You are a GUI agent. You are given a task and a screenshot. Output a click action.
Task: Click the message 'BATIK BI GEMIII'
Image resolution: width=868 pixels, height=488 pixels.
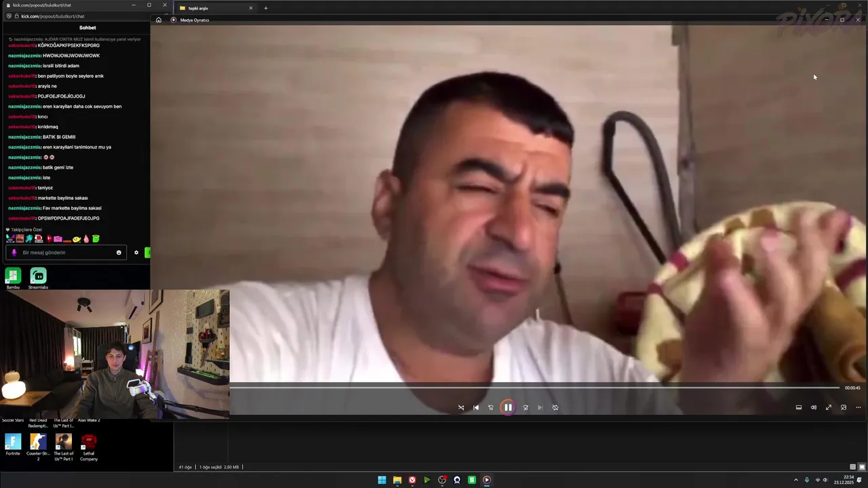click(x=59, y=137)
